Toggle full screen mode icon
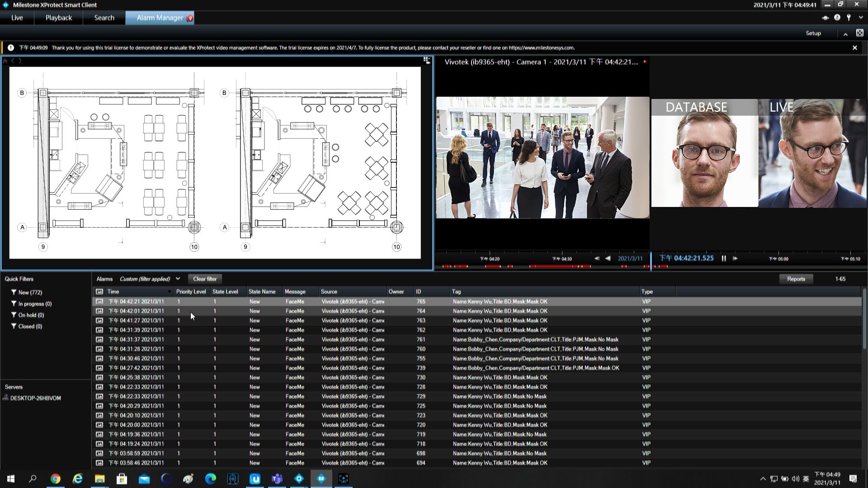Screen dimensions: 868x488 click(x=859, y=33)
